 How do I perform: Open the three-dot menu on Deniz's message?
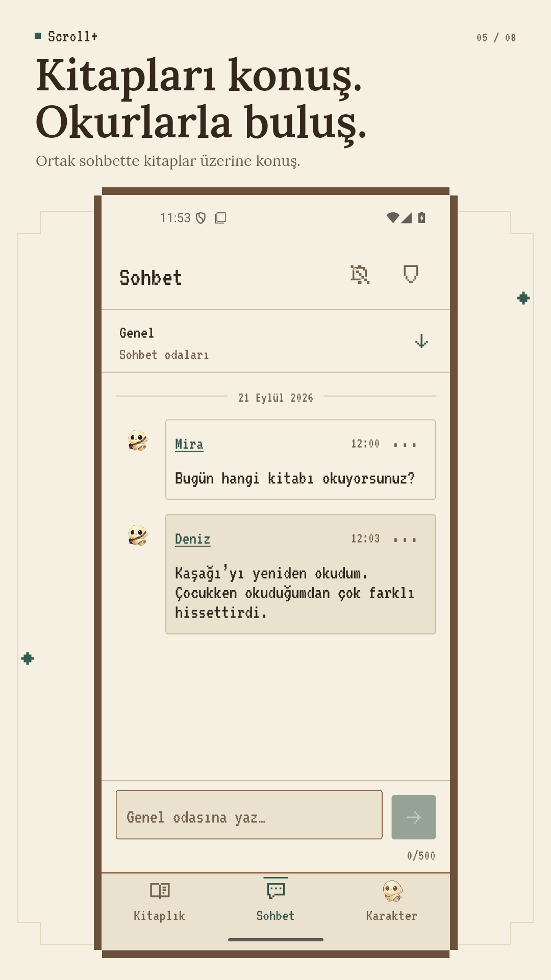[x=405, y=540]
